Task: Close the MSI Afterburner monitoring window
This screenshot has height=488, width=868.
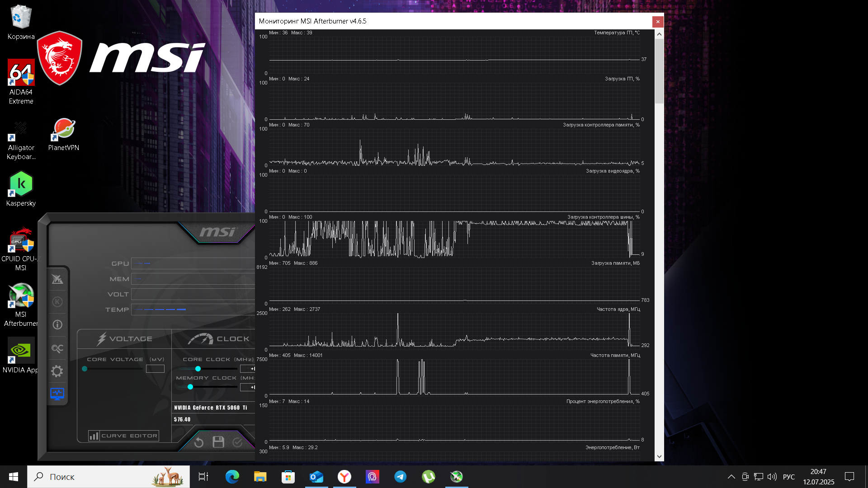Action: (x=658, y=21)
